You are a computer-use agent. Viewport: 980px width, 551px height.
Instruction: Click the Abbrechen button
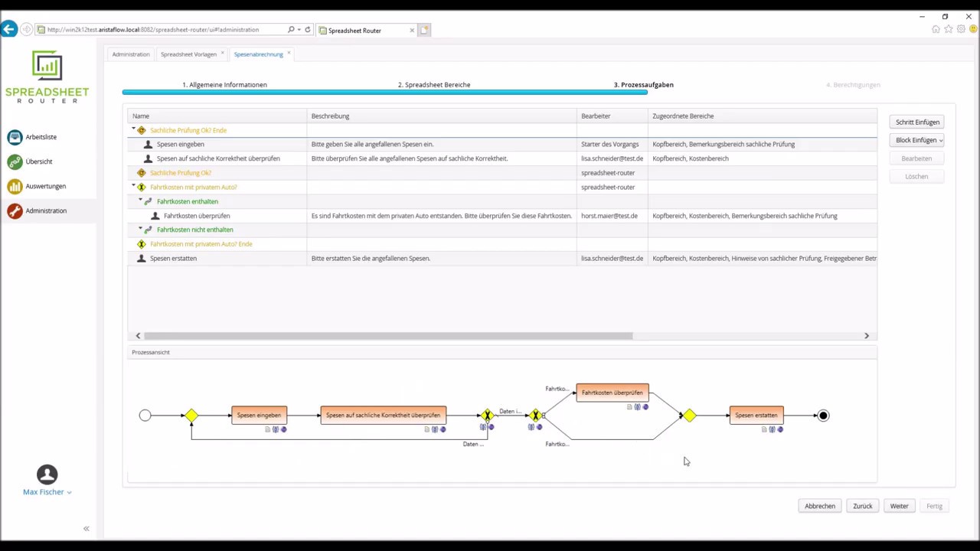(x=820, y=506)
